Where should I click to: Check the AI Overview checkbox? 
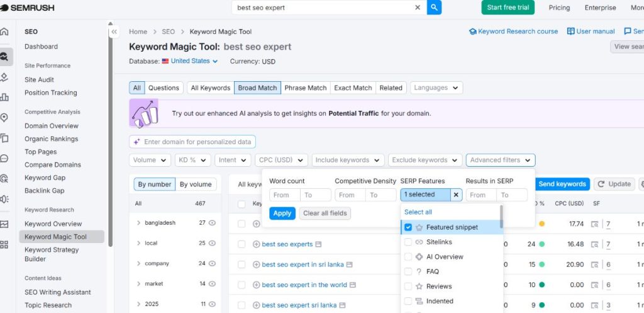[x=408, y=257]
